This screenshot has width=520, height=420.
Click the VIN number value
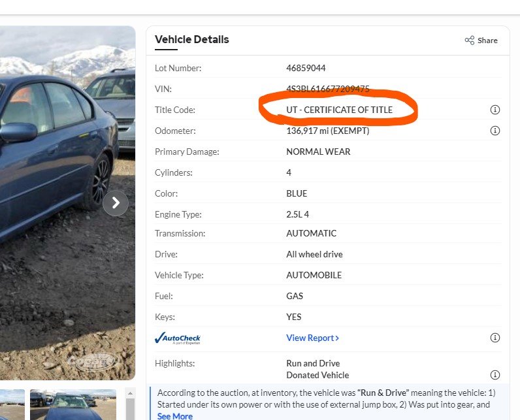[x=328, y=89]
